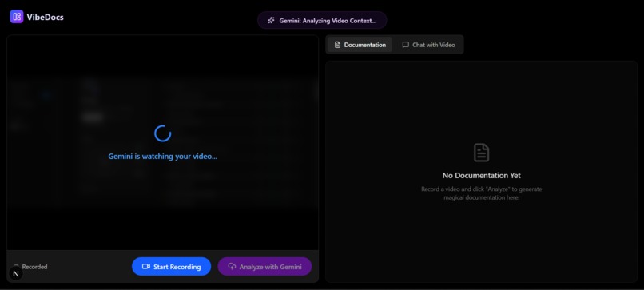The height and width of the screenshot is (290, 644).
Task: Click the Gemini Analyzing Video Context status pill
Action: [322, 20]
